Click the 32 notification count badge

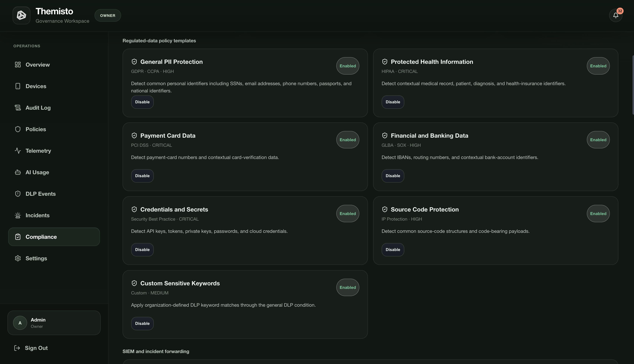pyautogui.click(x=620, y=11)
